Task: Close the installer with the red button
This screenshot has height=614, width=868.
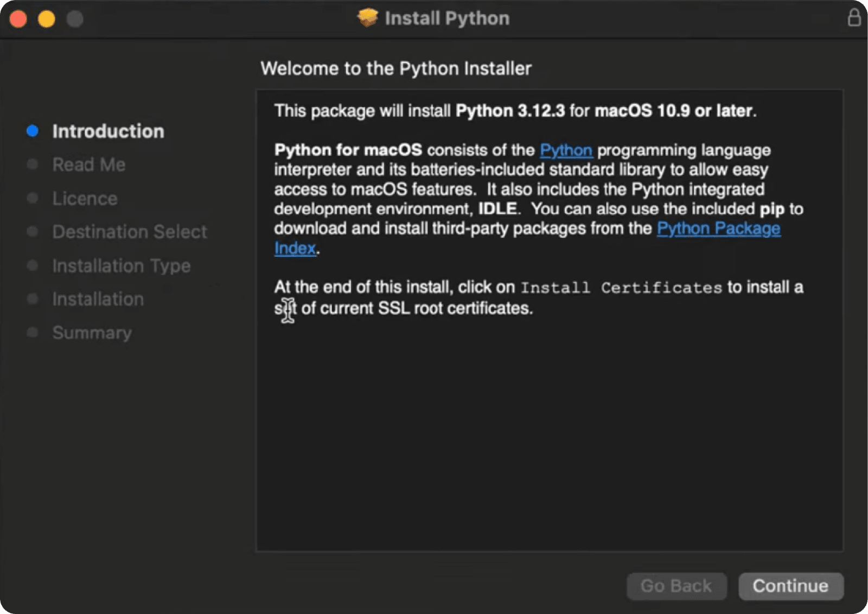Action: 18,19
